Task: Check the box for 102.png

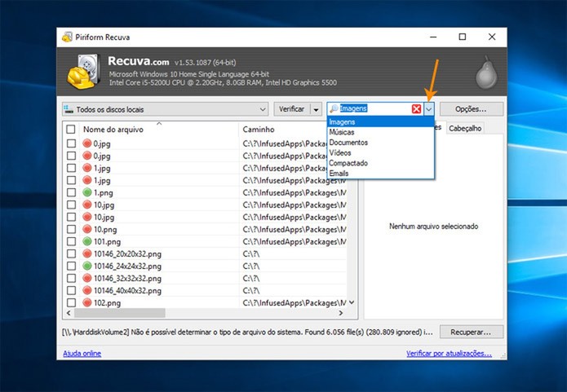Action: point(71,303)
